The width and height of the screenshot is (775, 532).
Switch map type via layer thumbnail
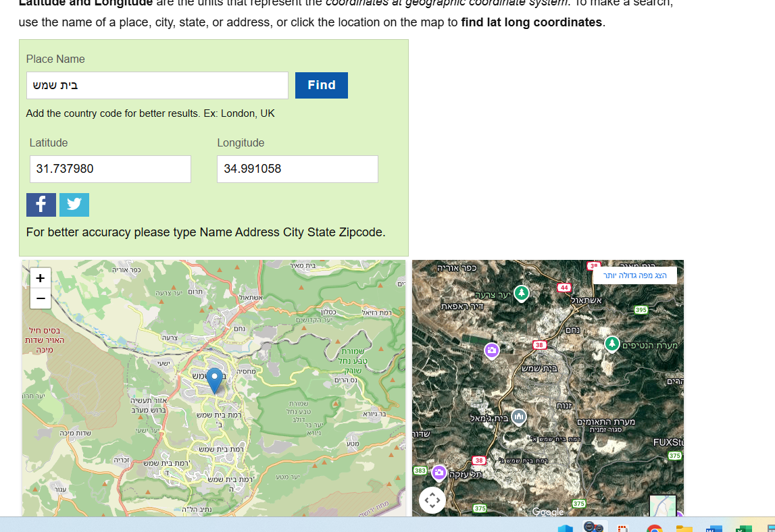pyautogui.click(x=662, y=506)
